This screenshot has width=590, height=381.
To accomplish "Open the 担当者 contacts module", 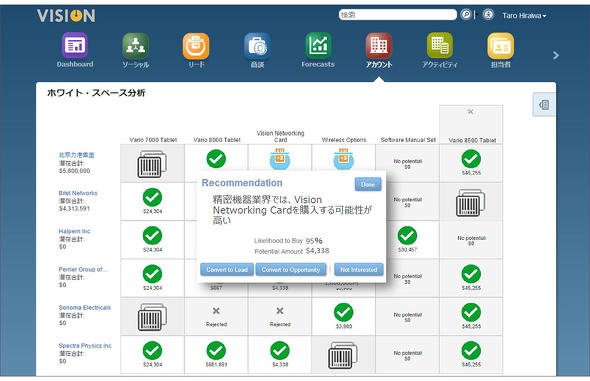I will (x=500, y=50).
